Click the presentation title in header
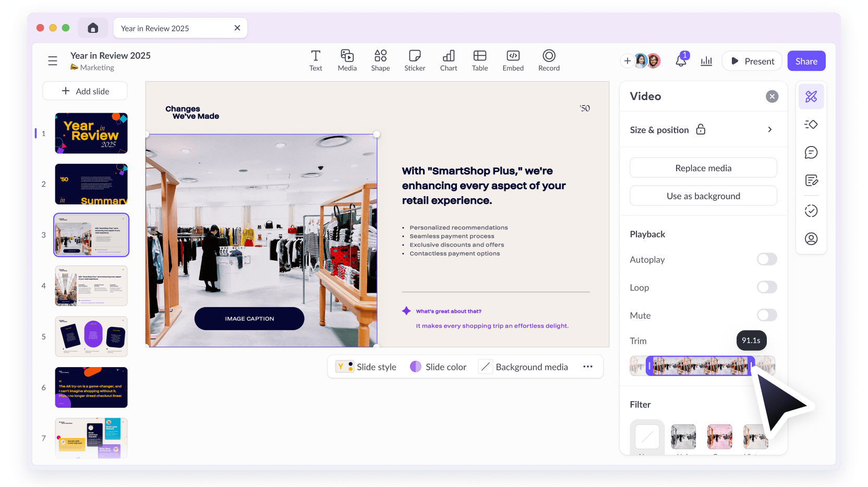868x487 pixels. (111, 55)
